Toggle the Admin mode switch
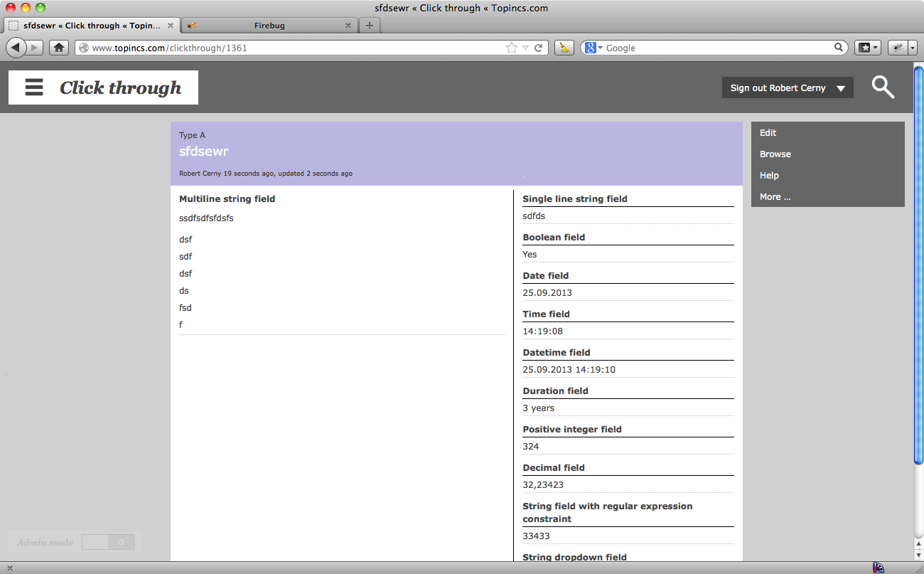Viewport: 924px width, 574px height. 107,542
